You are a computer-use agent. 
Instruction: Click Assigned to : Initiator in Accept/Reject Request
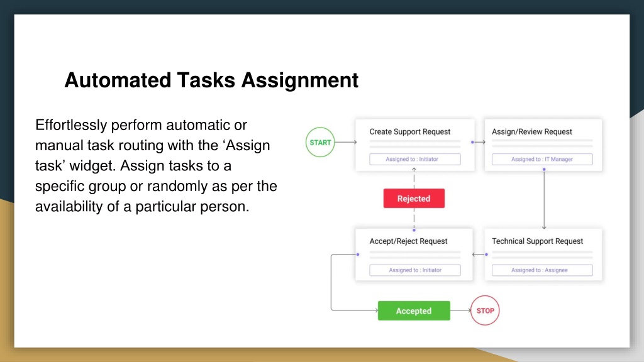coord(415,270)
